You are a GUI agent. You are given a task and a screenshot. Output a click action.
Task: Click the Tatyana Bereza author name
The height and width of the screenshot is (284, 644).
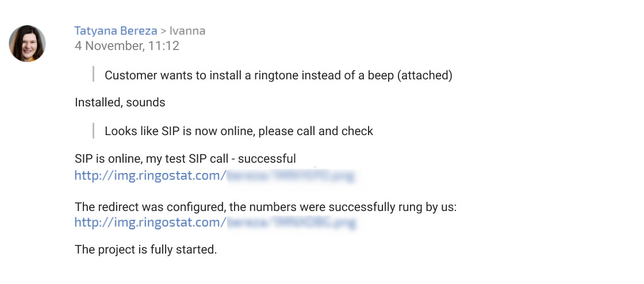coord(116,31)
